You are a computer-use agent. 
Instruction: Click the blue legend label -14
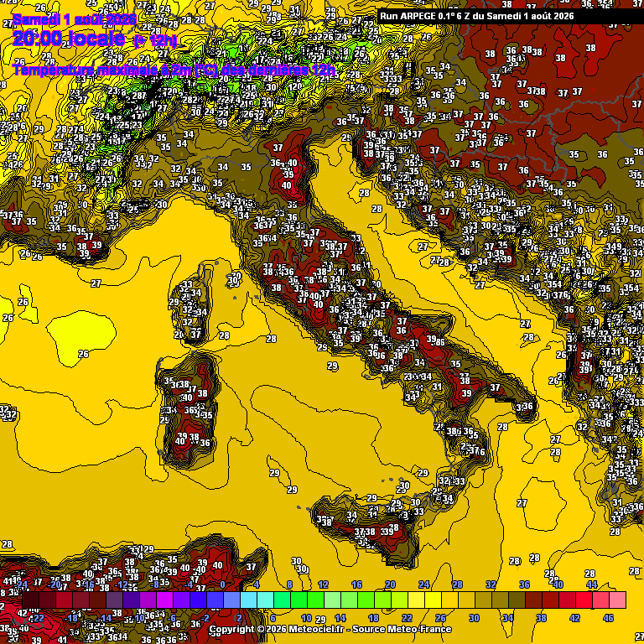tap(105, 618)
